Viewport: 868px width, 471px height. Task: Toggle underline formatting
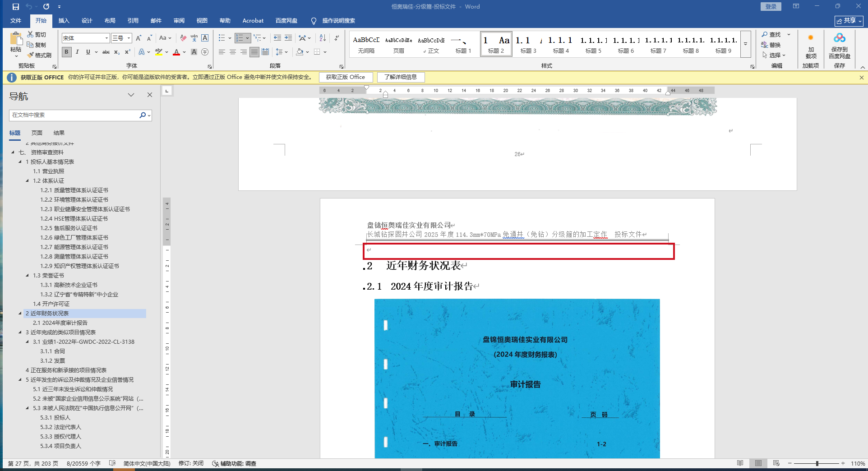pyautogui.click(x=88, y=52)
